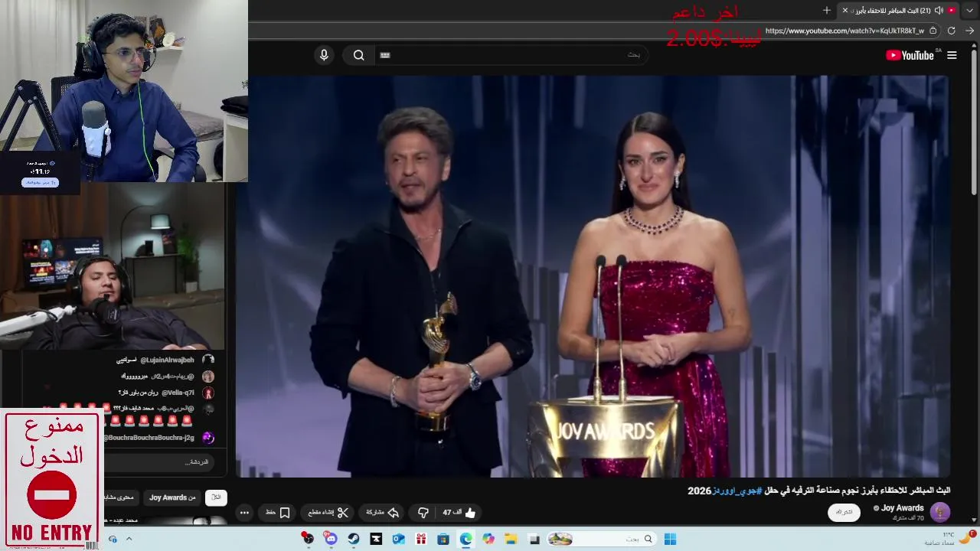Save the video with bookmark button
The height and width of the screenshot is (551, 980).
pyautogui.click(x=278, y=513)
